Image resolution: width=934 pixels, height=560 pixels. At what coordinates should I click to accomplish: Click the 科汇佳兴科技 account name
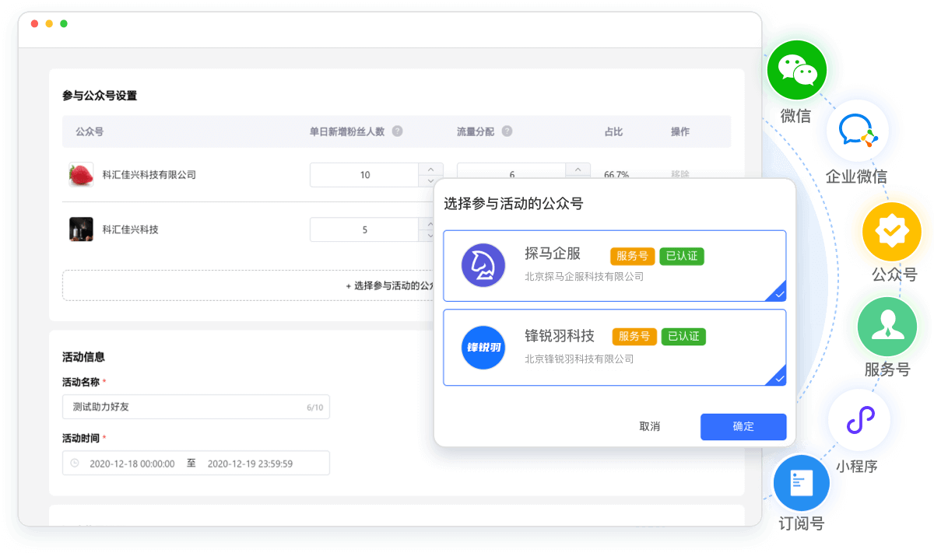coord(131,229)
